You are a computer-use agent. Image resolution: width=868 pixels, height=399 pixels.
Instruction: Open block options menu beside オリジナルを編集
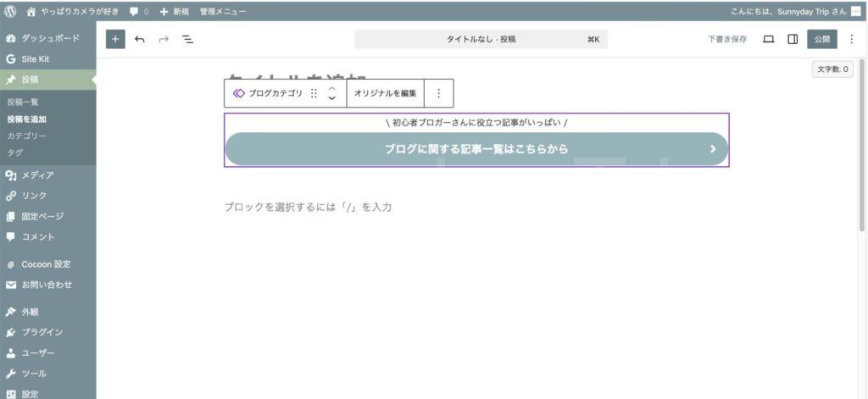(438, 93)
